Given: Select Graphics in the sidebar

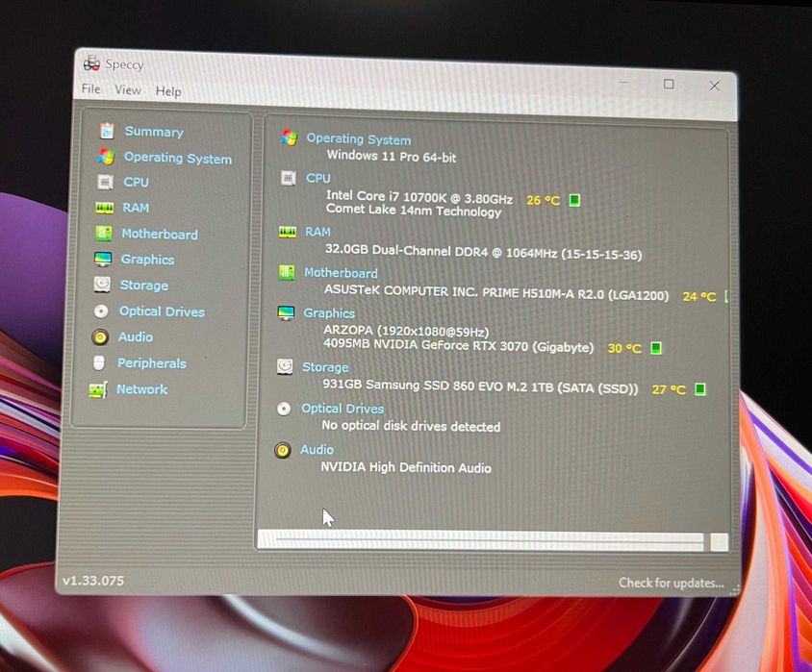Looking at the screenshot, I should (147, 260).
